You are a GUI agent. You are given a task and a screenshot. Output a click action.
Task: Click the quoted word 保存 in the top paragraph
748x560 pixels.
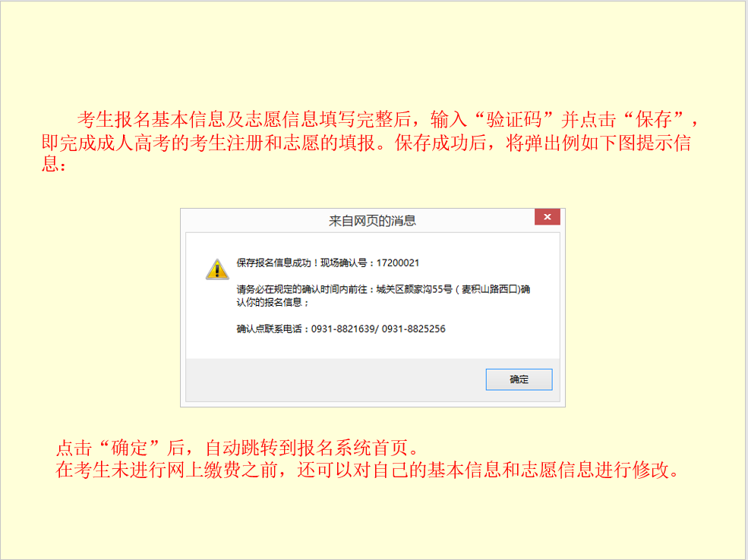pyautogui.click(x=654, y=120)
